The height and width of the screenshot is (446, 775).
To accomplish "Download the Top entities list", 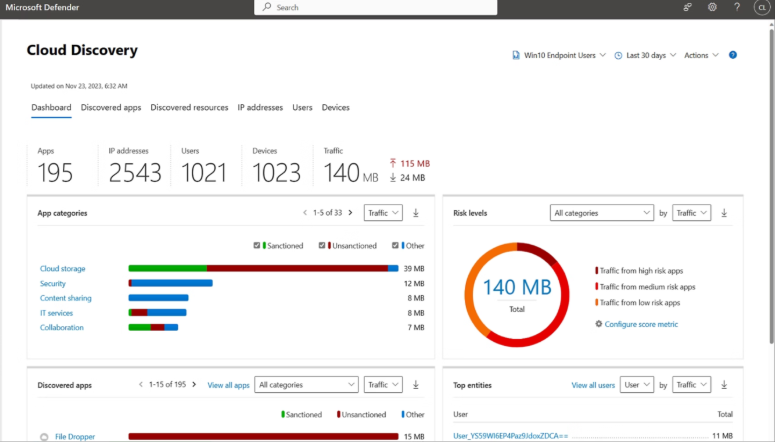I will (x=724, y=385).
